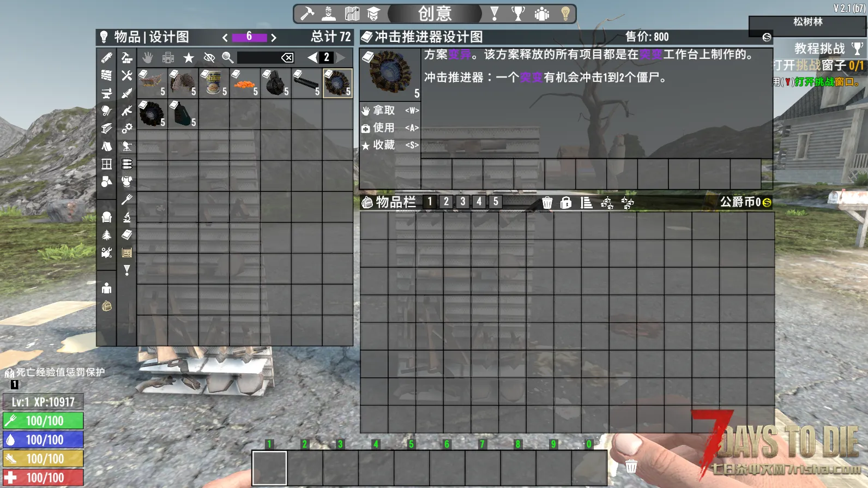Filter by wrench and screwdriver tools category
Viewport: 868px width, 488px height.
pos(126,75)
